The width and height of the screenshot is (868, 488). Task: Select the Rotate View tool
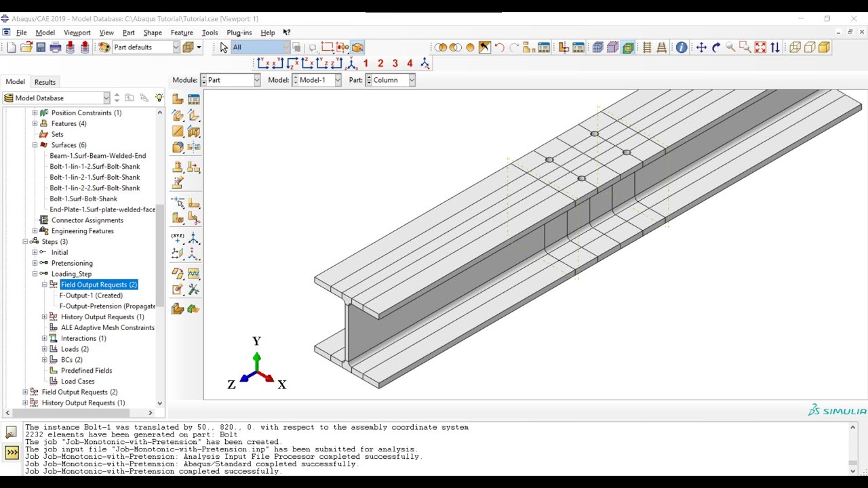[716, 47]
